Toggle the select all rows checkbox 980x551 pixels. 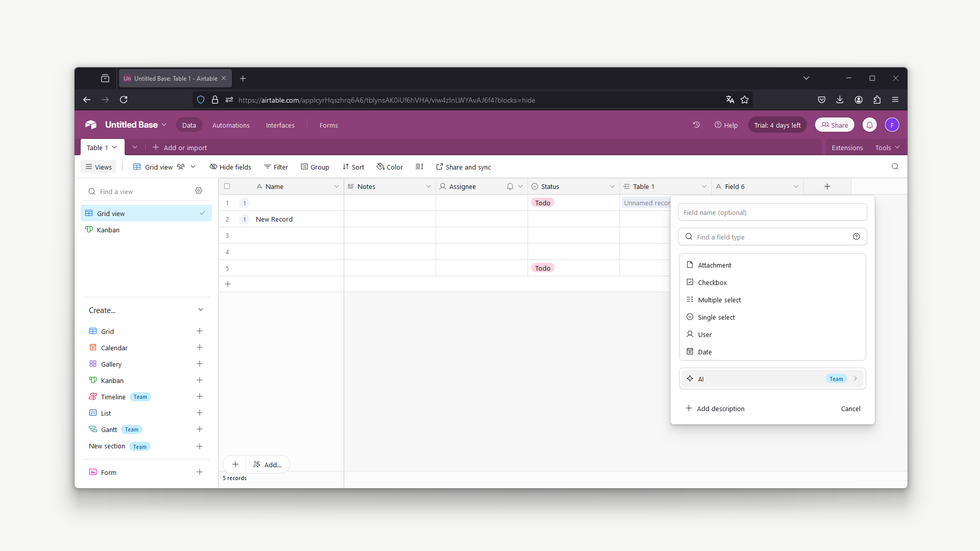[227, 186]
